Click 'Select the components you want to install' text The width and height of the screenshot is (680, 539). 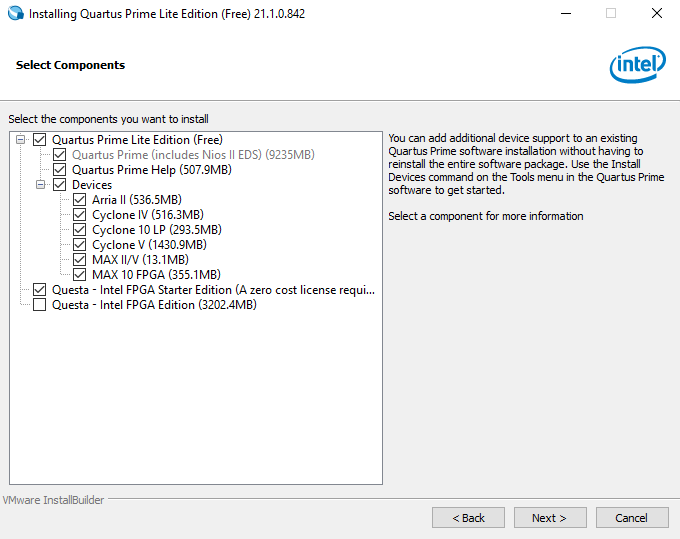(108, 119)
